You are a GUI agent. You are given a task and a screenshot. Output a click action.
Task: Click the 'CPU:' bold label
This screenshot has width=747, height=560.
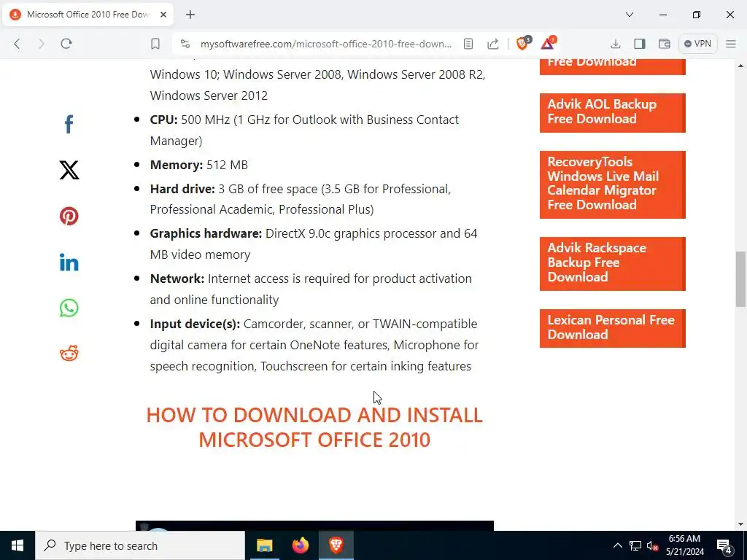[163, 120]
